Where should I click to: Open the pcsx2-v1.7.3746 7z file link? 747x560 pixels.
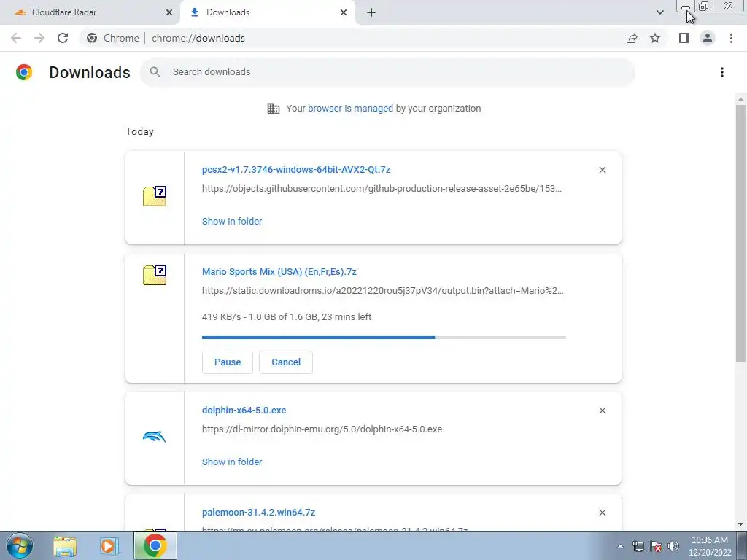tap(296, 169)
